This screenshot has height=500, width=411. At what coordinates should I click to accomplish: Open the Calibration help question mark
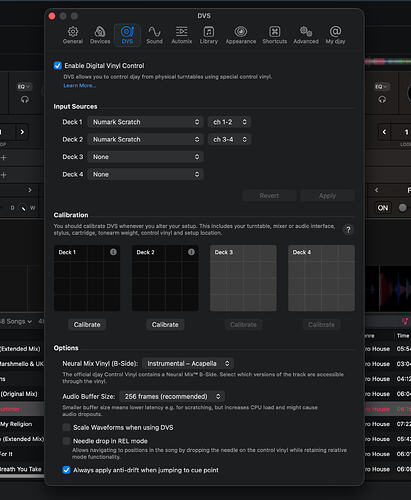pos(348,230)
